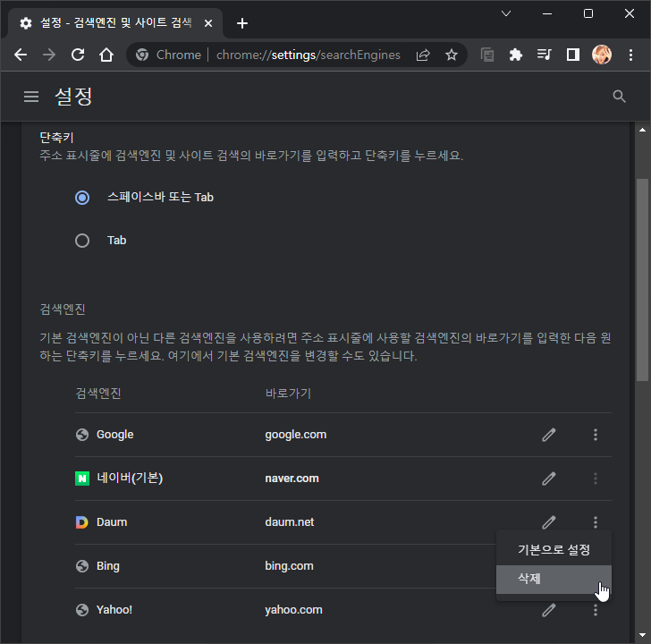Screen dimensions: 651x644
Task: Click the vertical scrollbar thumb
Action: pyautogui.click(x=642, y=279)
